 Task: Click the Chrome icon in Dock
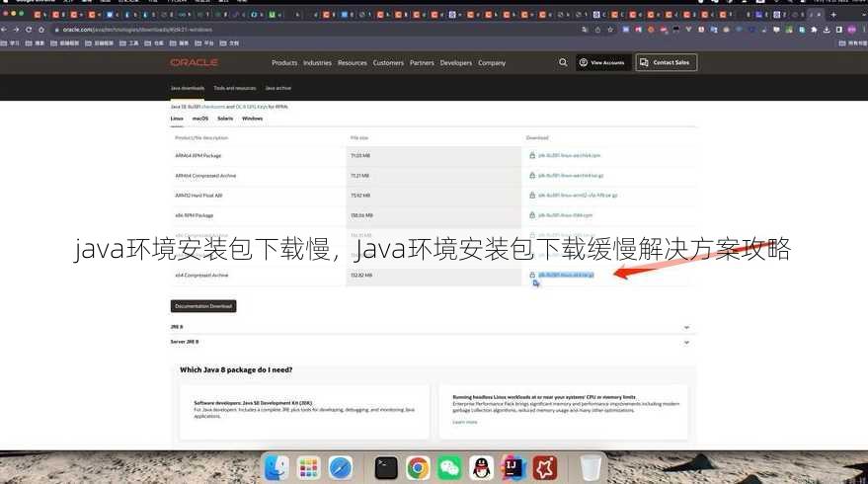pos(418,468)
